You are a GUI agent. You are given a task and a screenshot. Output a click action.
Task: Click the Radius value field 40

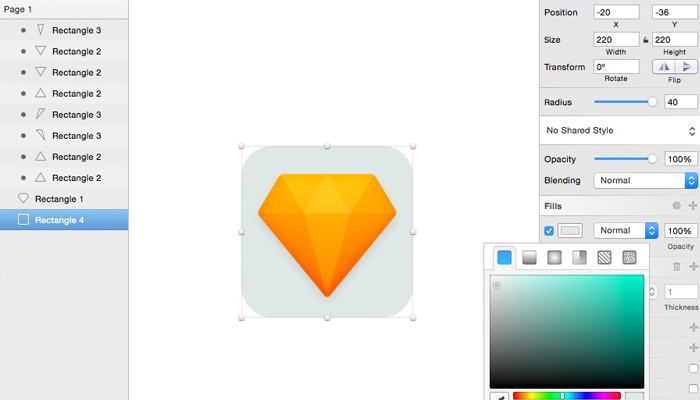coord(681,102)
